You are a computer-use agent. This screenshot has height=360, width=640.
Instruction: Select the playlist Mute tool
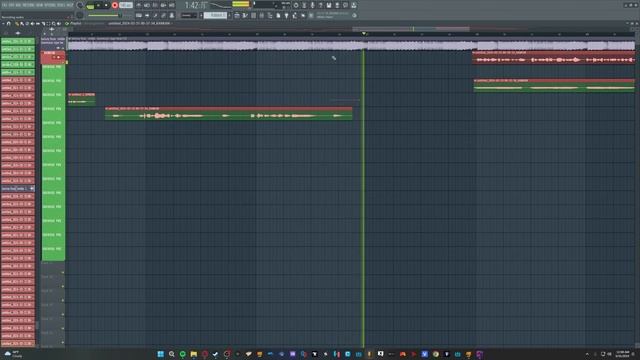tap(33, 23)
